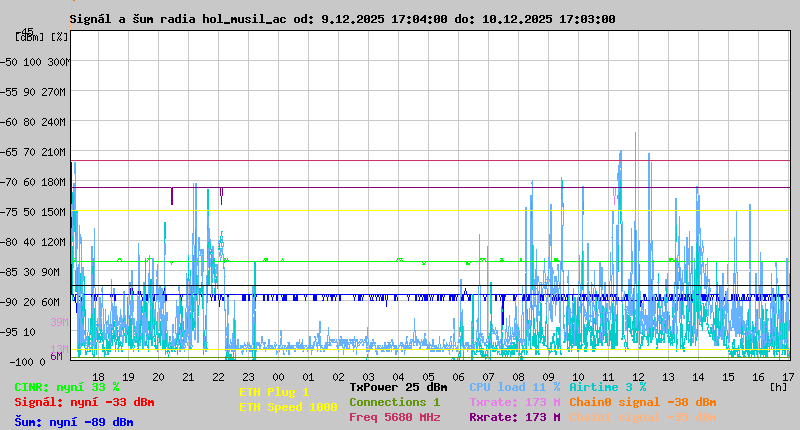Viewport: 800px width, 430px height.
Task: Select the Freq 5680 MHz label
Action: (394, 417)
